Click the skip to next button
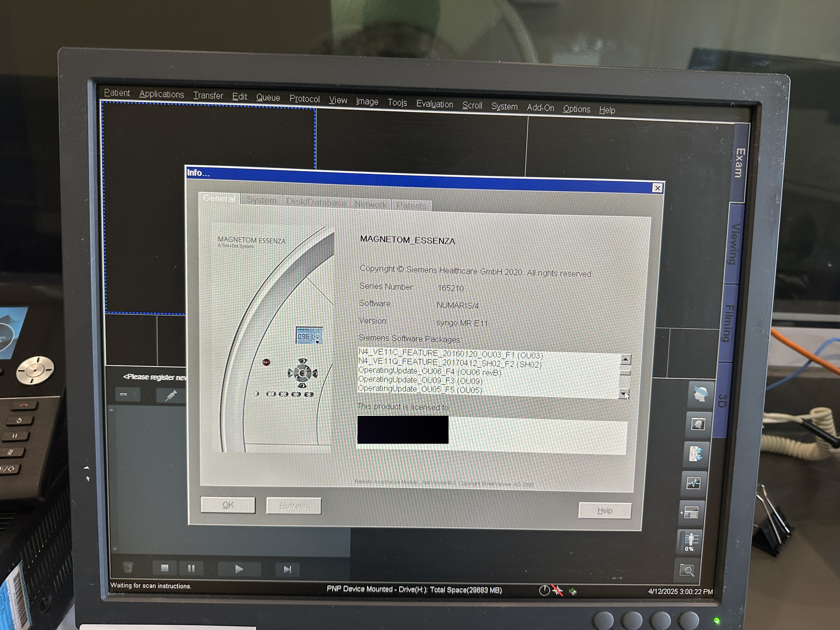This screenshot has width=840, height=630. coord(287,569)
